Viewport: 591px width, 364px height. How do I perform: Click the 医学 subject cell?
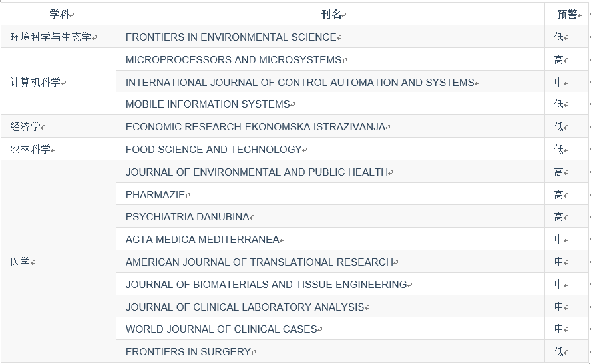59,261
